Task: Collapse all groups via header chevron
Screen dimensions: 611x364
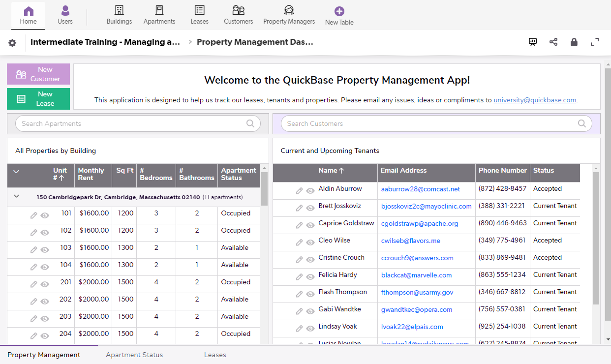Action: point(16,172)
